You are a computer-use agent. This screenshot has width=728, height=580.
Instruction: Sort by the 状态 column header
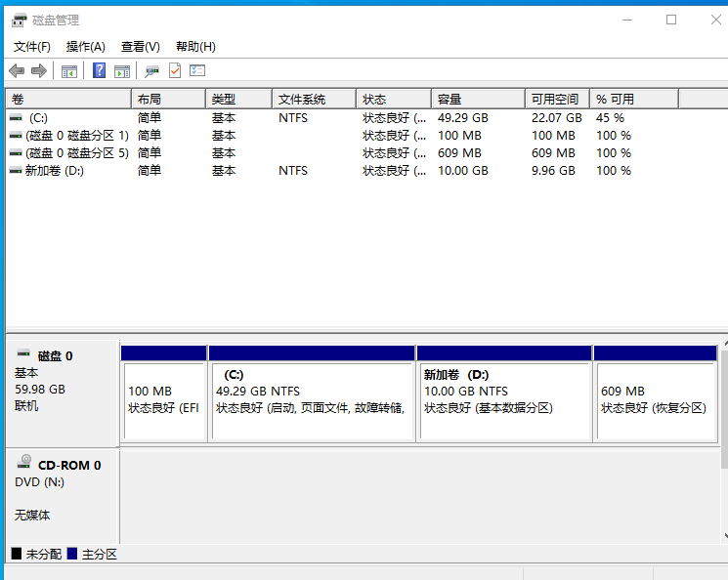tap(394, 100)
